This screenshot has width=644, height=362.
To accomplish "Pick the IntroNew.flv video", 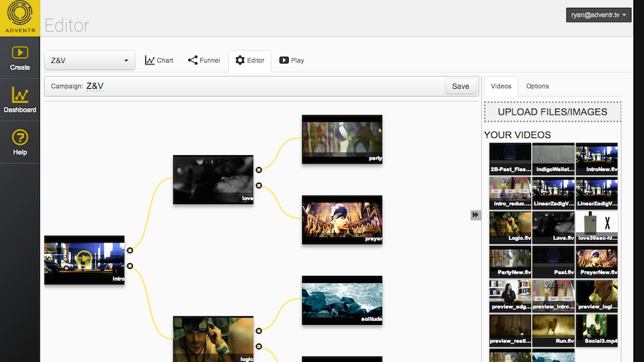I will coord(597,159).
